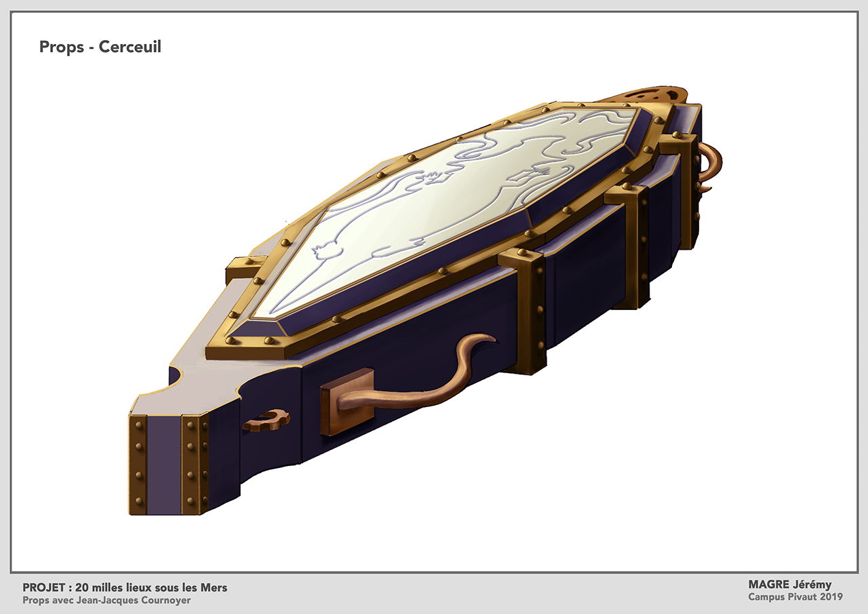Click the 'Props - Cerceuil' title text
868x614 pixels.
100,47
